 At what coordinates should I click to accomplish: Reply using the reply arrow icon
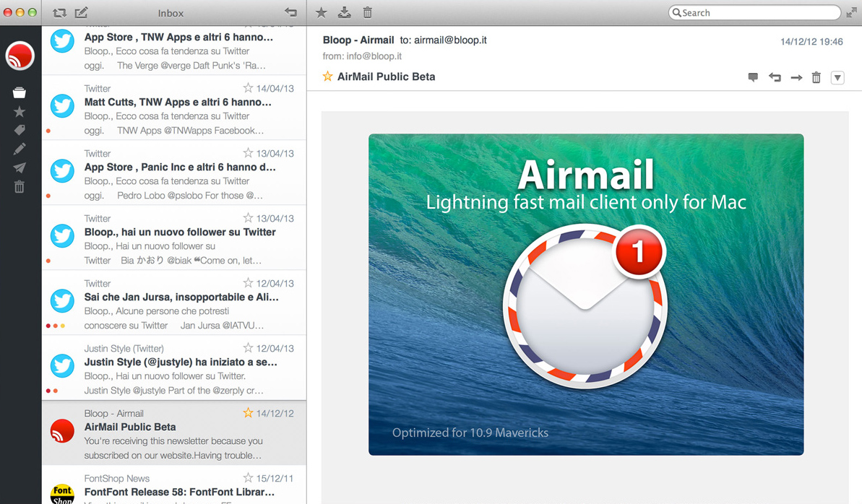pyautogui.click(x=775, y=77)
